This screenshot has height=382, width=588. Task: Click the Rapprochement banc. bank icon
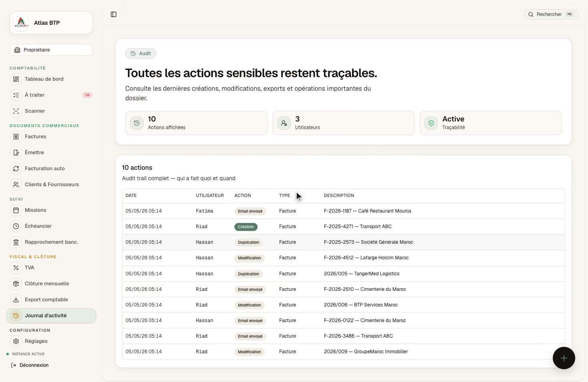tap(16, 242)
